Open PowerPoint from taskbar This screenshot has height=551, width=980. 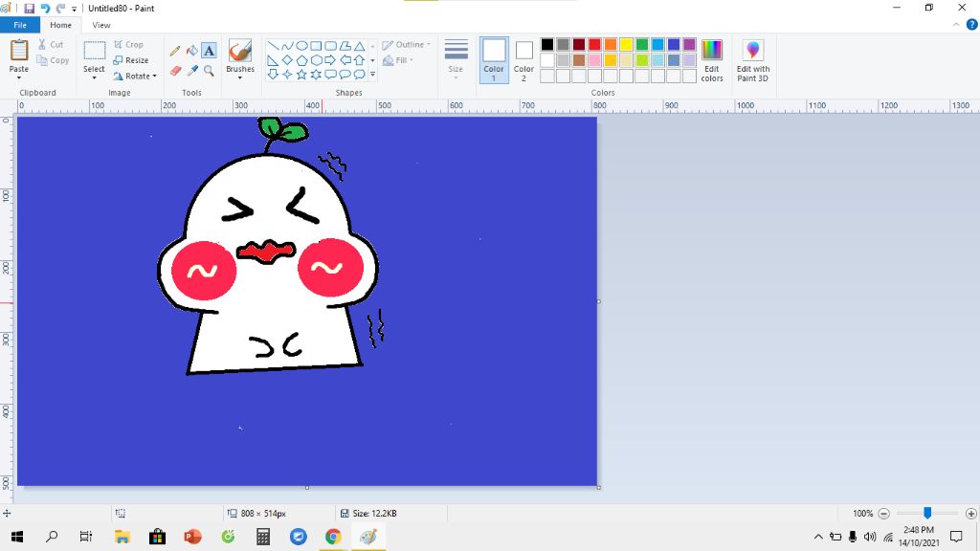coord(192,537)
